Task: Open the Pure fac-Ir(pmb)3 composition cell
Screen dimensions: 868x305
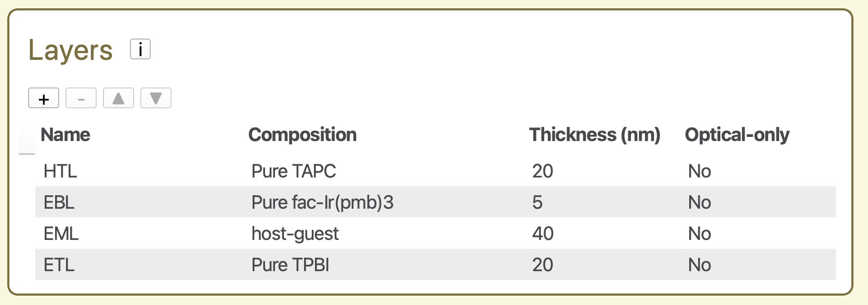Action: 322,202
